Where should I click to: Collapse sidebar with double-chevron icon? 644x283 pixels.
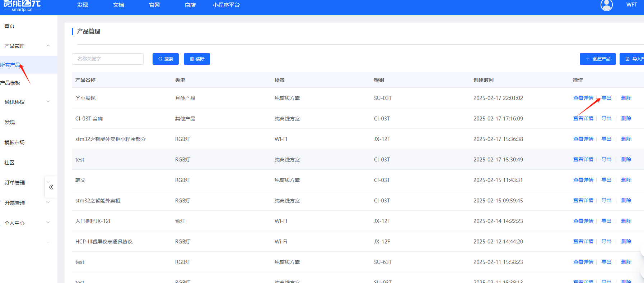point(51,187)
